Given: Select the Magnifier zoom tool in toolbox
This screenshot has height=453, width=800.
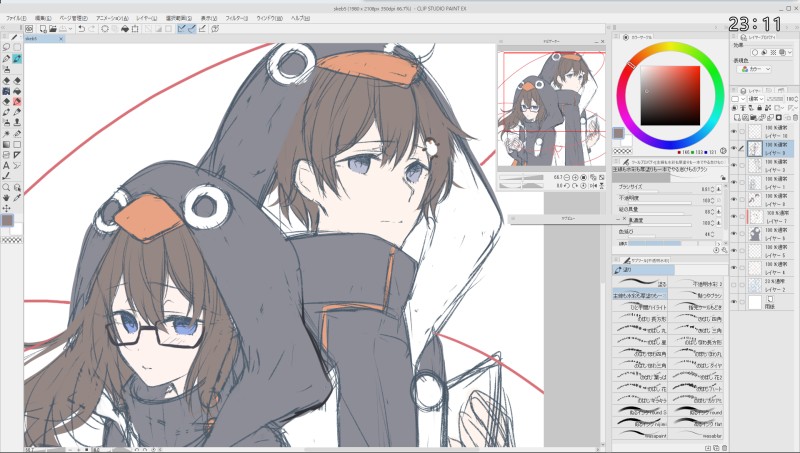Looking at the screenshot, I should [6, 187].
